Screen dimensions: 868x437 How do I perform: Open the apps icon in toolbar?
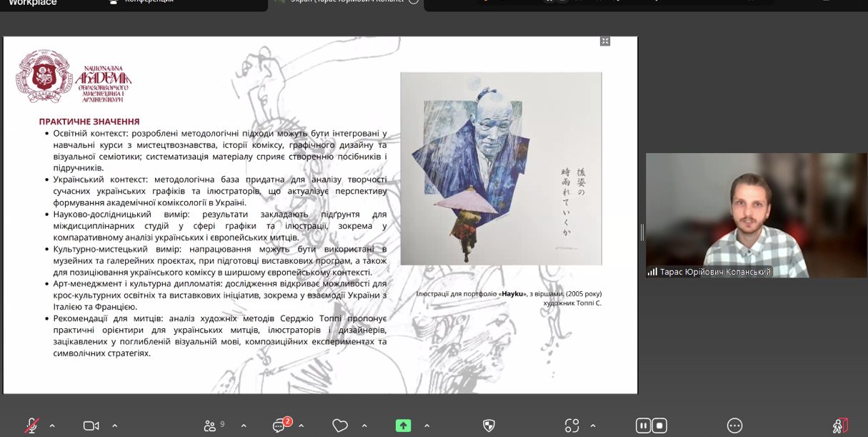[572, 426]
